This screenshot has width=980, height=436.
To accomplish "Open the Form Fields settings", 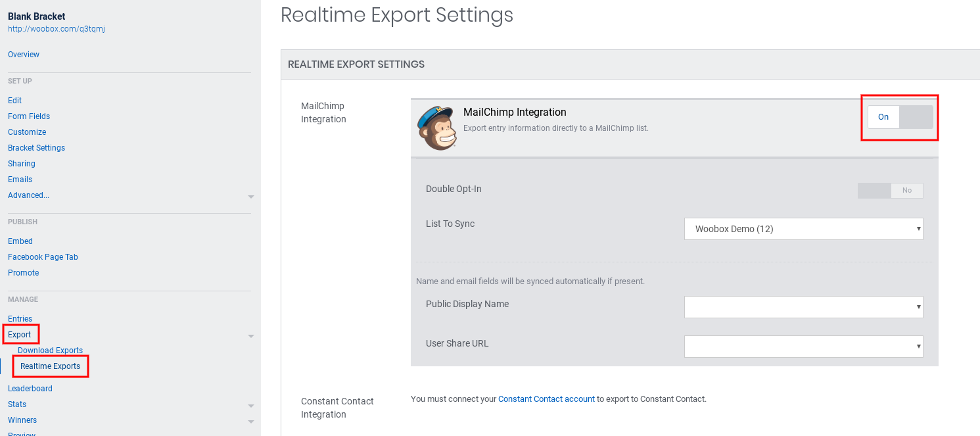I will pos(29,116).
